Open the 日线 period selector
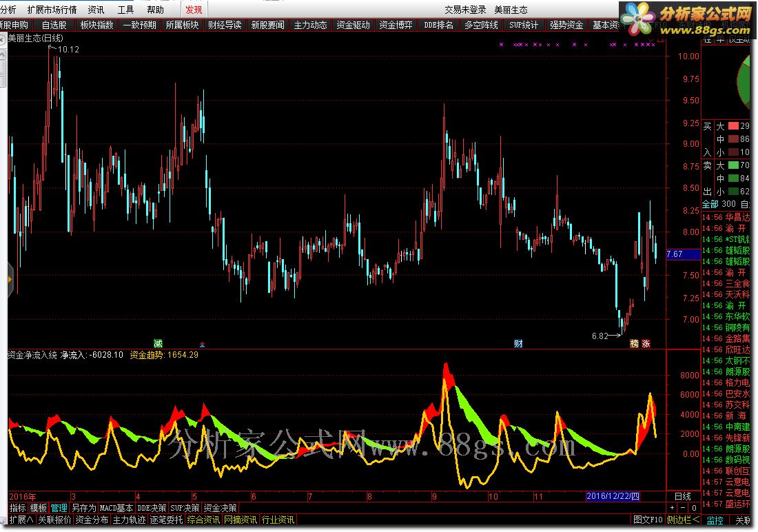 683,496
